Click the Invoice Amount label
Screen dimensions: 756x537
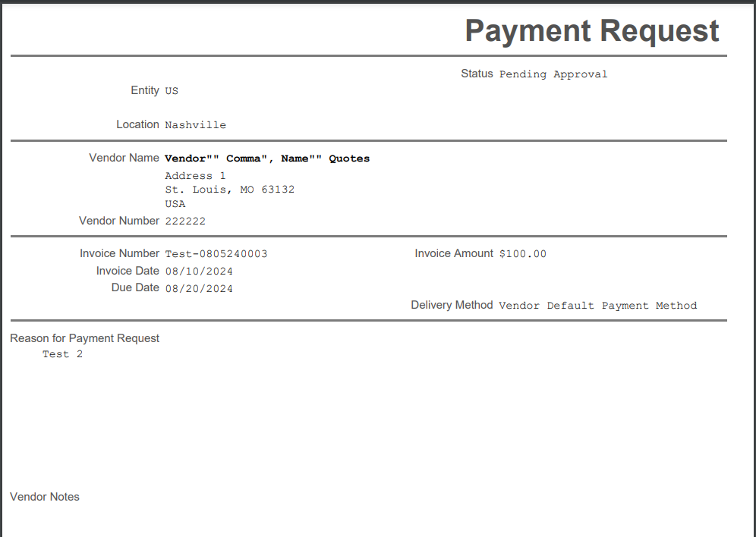pyautogui.click(x=454, y=253)
